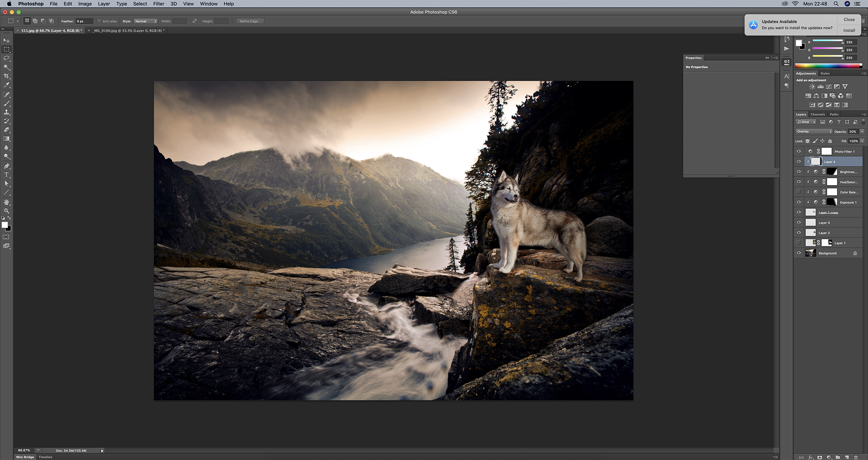Show the Color Balance layer
This screenshot has height=460, width=868.
[x=799, y=192]
